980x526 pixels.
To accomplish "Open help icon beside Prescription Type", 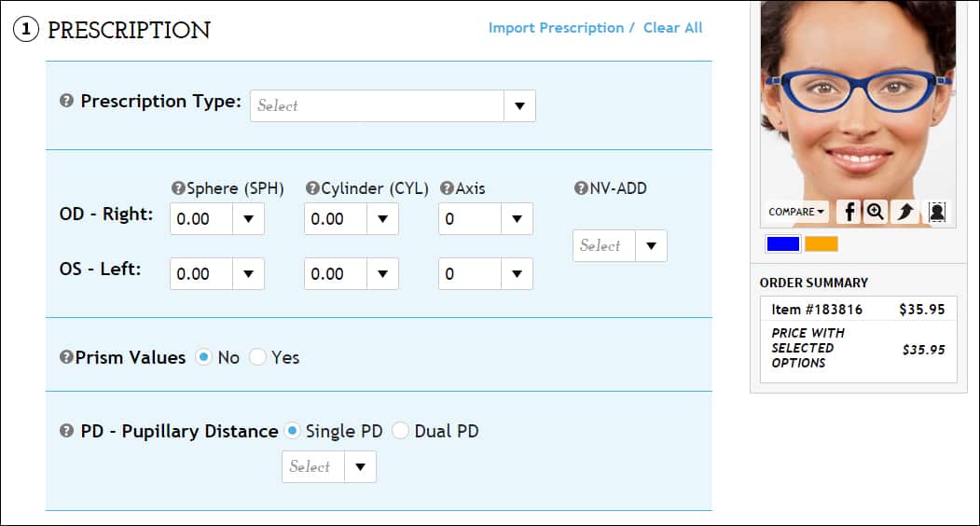I will (x=66, y=102).
